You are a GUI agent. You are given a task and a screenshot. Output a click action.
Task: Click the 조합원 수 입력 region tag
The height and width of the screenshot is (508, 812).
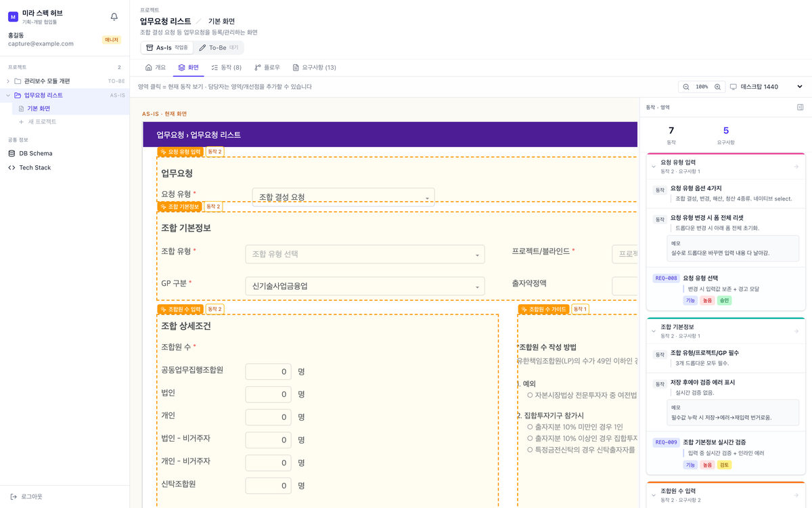[x=180, y=310]
